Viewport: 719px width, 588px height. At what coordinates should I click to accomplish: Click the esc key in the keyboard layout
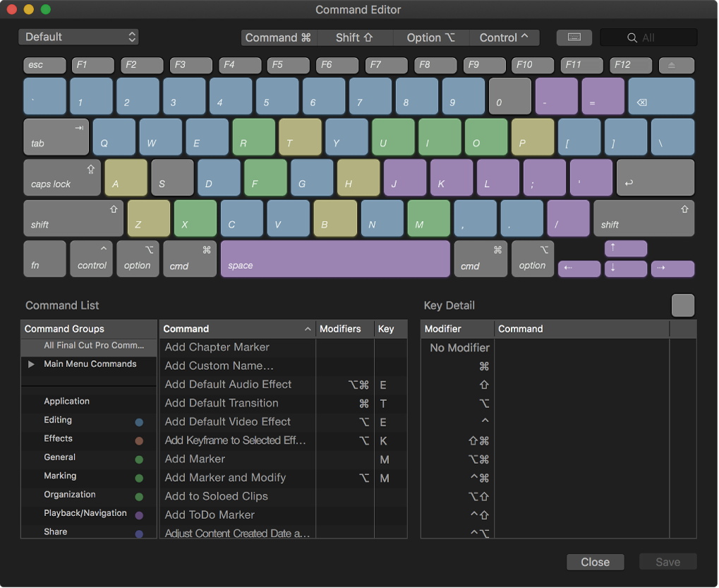point(44,65)
